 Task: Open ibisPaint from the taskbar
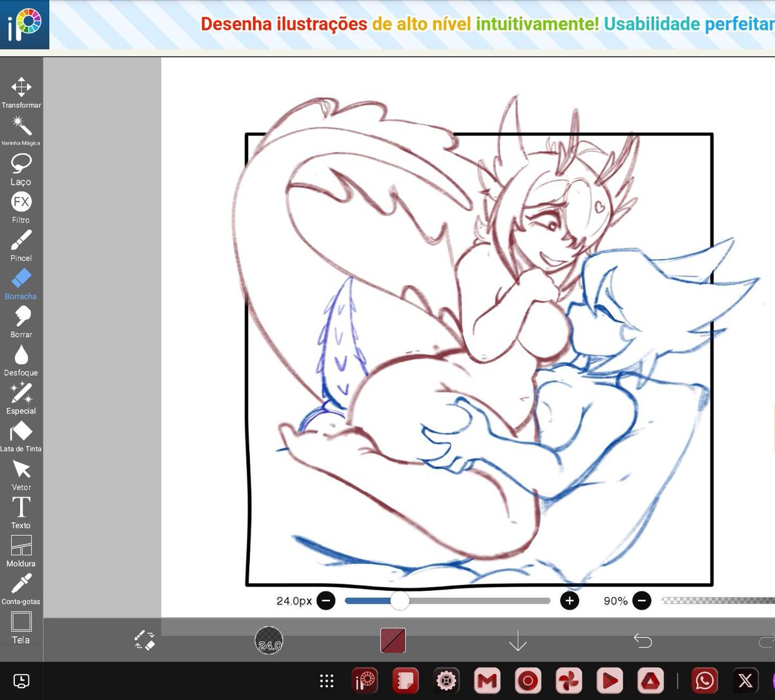pyautogui.click(x=364, y=681)
